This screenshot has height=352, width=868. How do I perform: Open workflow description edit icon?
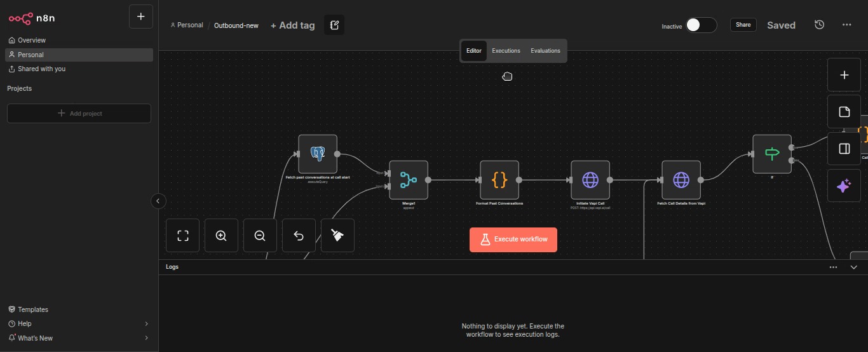(x=334, y=25)
